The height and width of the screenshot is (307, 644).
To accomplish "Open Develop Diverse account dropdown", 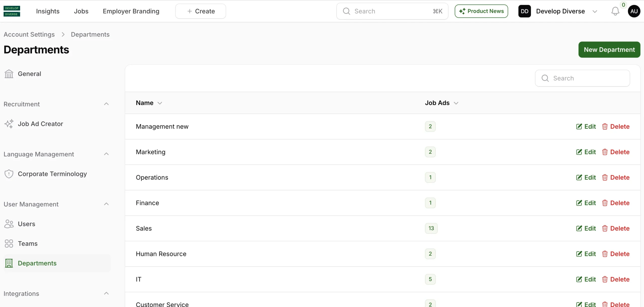I will pos(595,11).
